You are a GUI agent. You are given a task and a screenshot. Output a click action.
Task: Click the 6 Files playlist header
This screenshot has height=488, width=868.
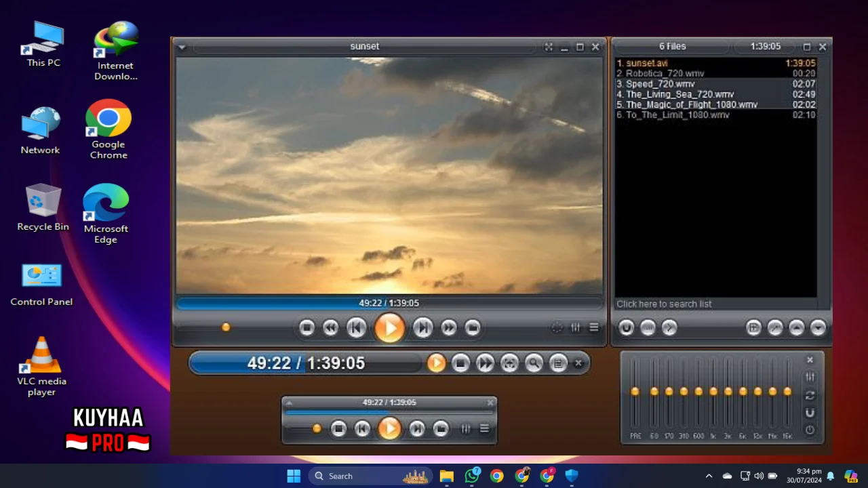[x=673, y=47]
